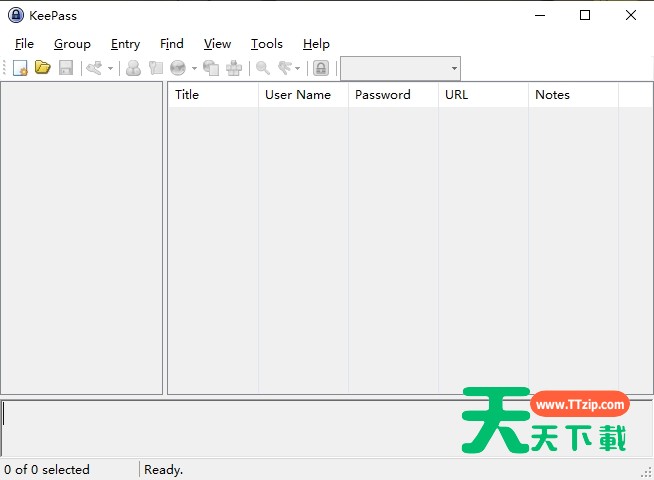
Task: Click the Copy URL to clipboard icon
Action: 211,68
